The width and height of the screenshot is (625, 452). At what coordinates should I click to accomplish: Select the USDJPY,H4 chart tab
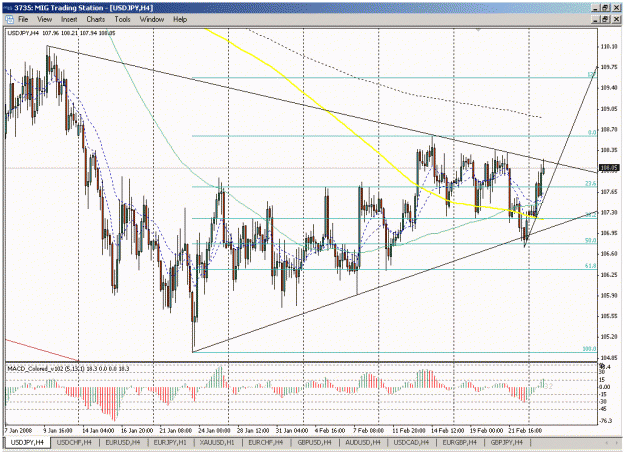(27, 442)
